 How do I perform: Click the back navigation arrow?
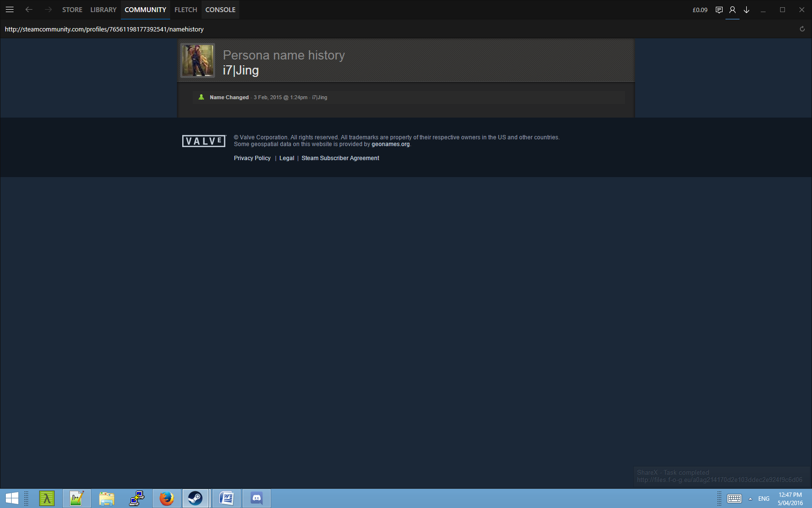pos(29,10)
